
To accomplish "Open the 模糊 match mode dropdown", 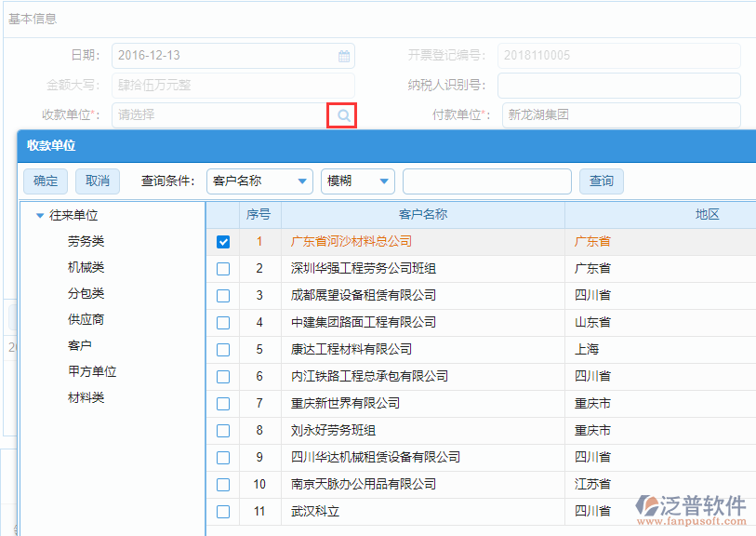I will pos(357,181).
